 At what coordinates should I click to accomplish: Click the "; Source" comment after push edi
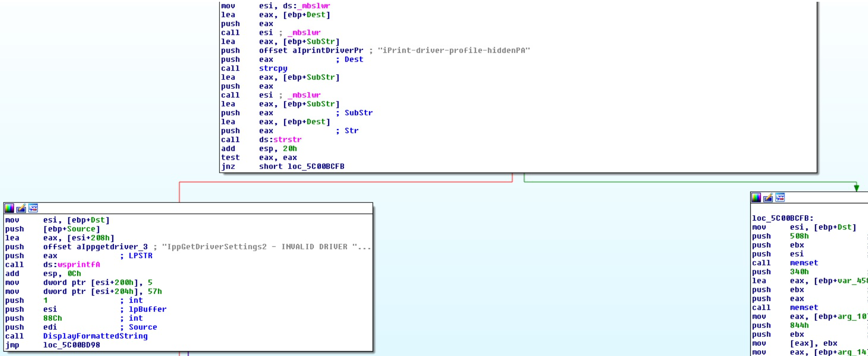coord(138,327)
